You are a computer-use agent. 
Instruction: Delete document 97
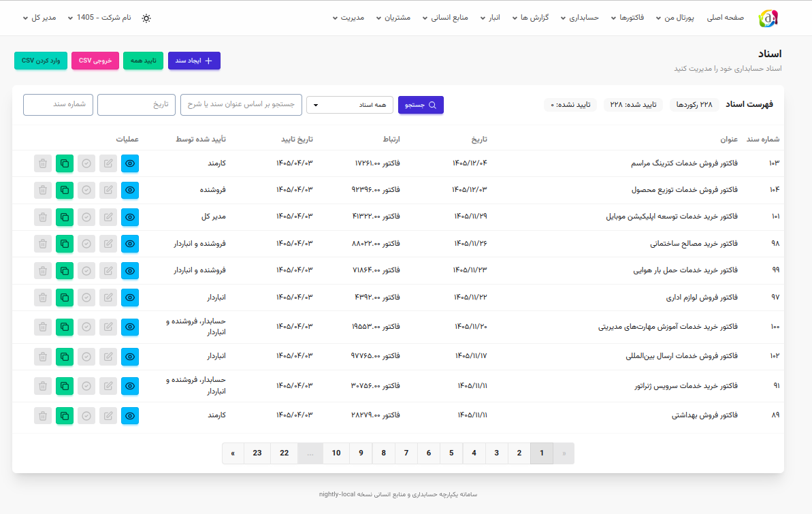pos(43,298)
